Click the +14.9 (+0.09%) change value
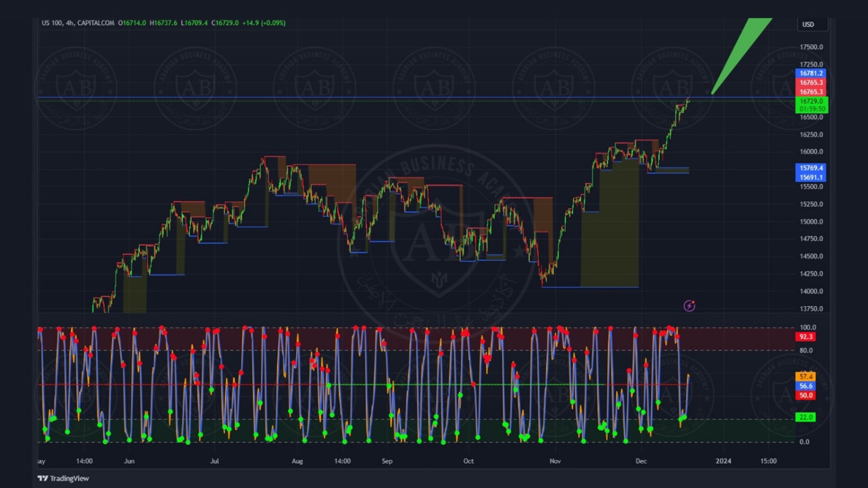The width and height of the screenshot is (868, 488). click(x=264, y=23)
